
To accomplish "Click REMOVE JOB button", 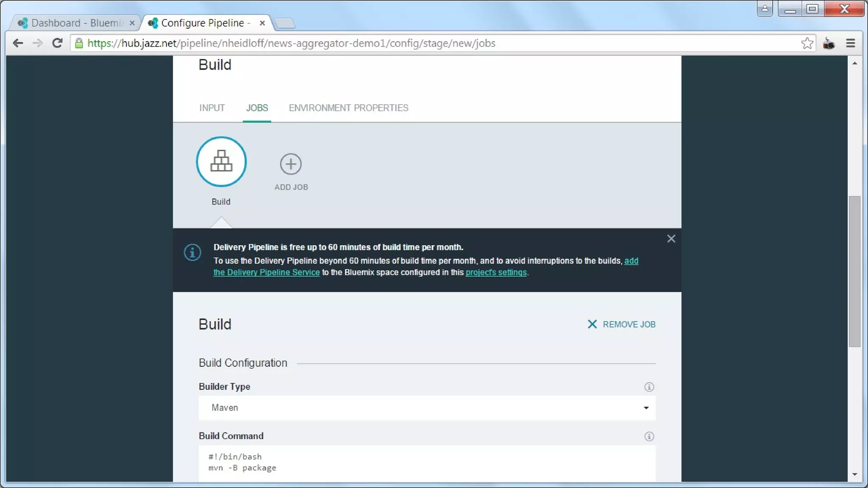I will [621, 324].
